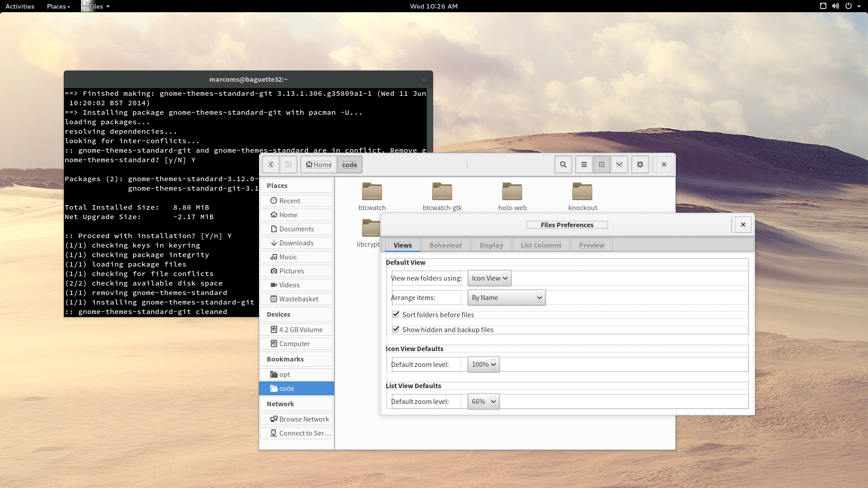Click Connect to Server entry
Screen dimensions: 868x488
pos(297,433)
